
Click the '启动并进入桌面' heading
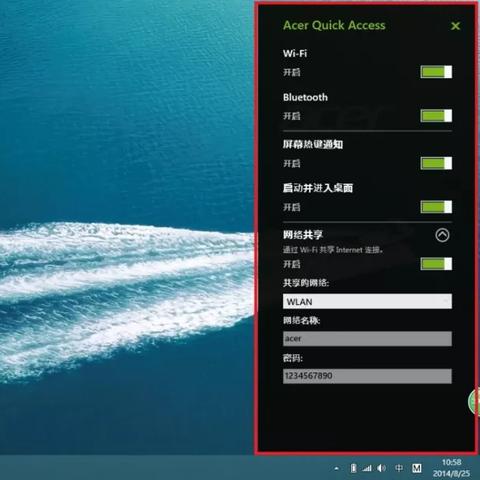pos(318,188)
